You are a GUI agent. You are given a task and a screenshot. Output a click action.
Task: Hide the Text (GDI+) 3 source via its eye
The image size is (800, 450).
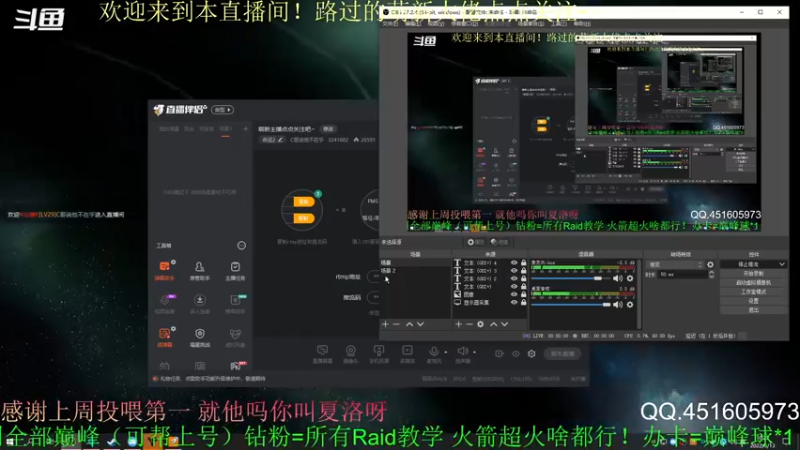point(514,270)
